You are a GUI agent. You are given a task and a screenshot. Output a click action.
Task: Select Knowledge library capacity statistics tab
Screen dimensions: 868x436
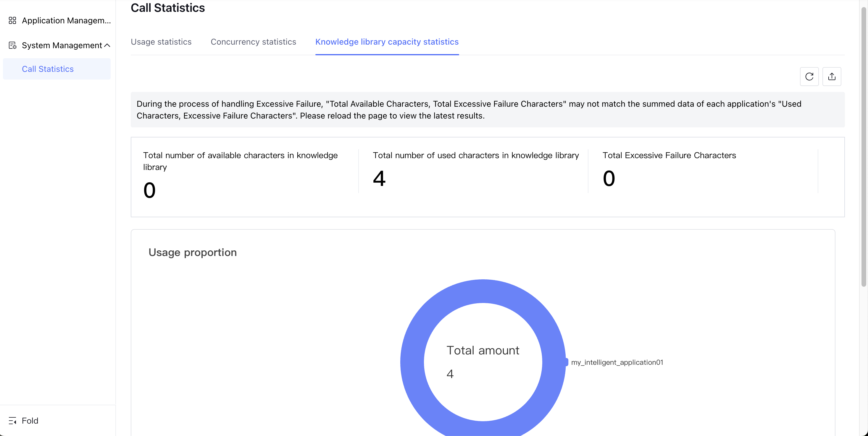(387, 42)
